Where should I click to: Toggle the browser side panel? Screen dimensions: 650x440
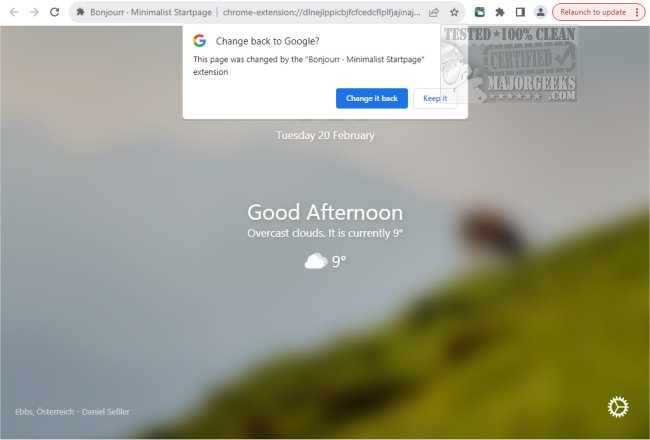click(520, 12)
